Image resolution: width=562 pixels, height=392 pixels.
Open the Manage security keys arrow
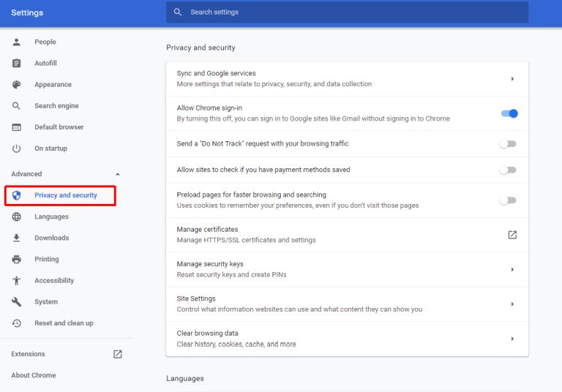(x=512, y=269)
